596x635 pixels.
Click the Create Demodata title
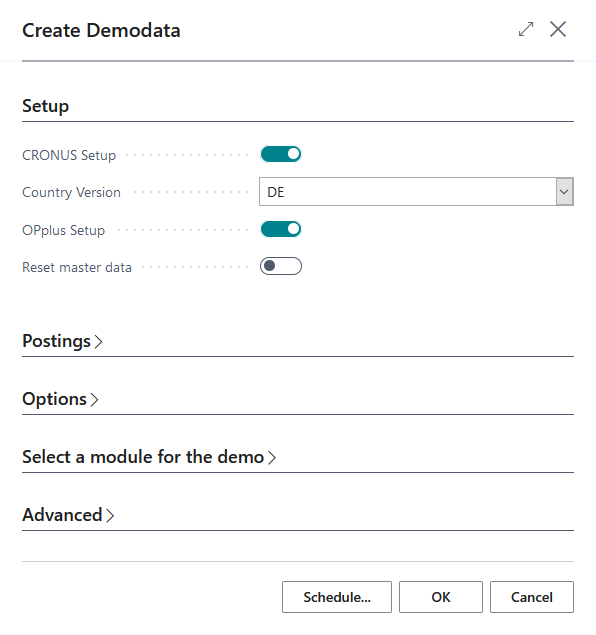click(101, 30)
